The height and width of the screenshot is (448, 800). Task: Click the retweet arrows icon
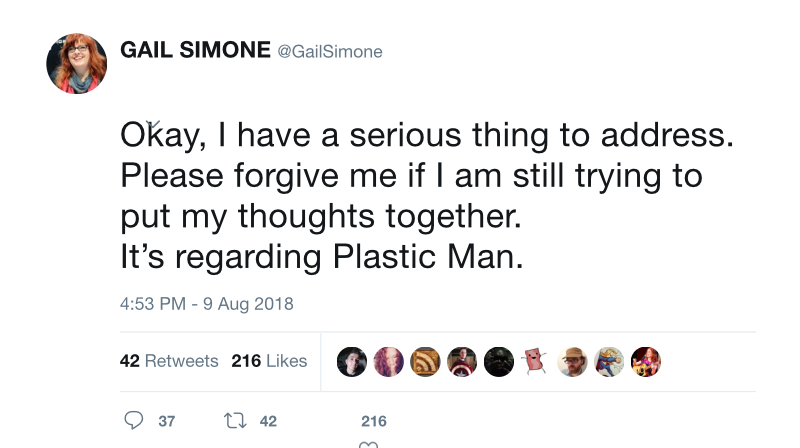(235, 420)
